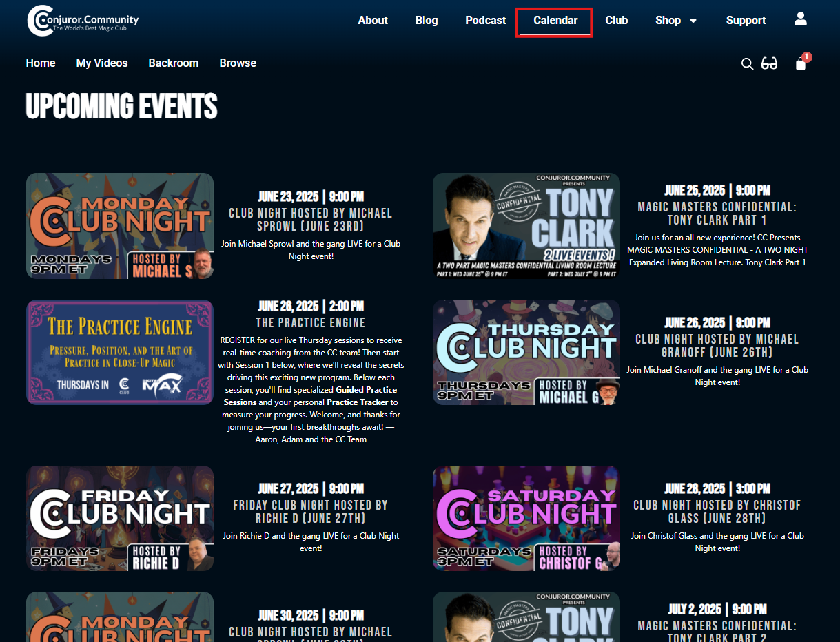Open the Support menu item
This screenshot has height=642, width=840.
point(746,21)
